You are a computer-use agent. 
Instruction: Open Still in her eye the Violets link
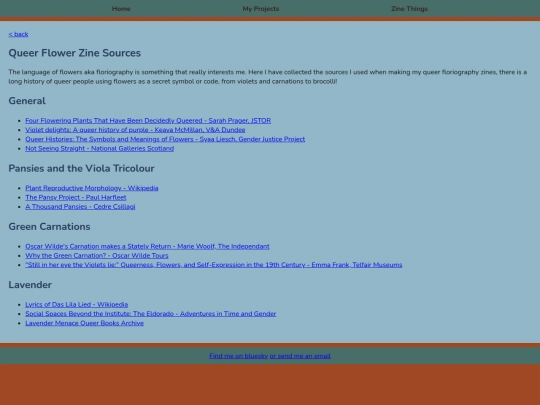(214, 265)
